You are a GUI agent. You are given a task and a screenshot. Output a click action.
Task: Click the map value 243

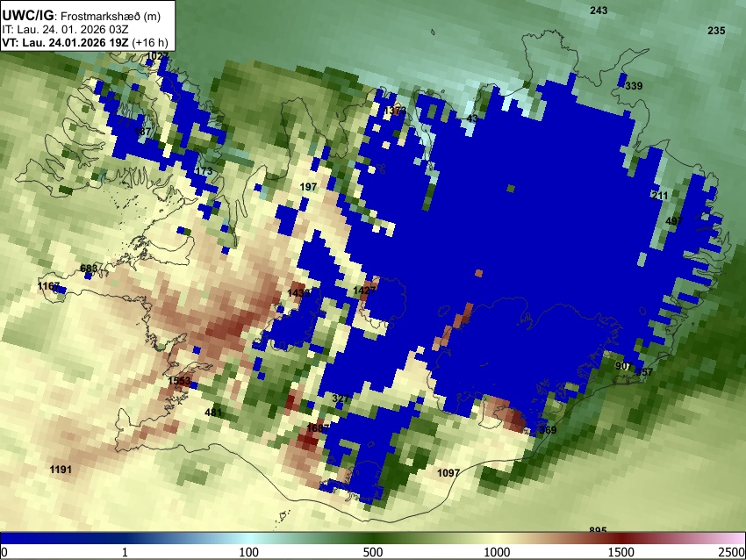click(x=599, y=10)
